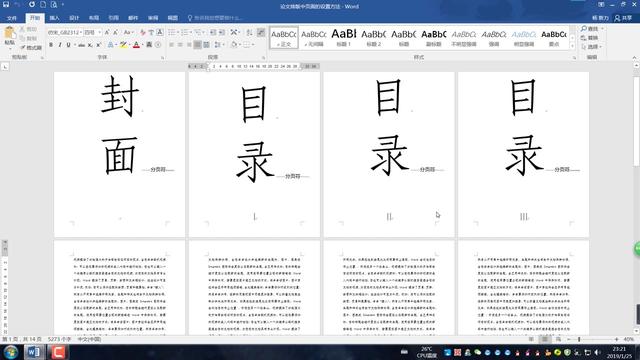Viewport: 640px width, 360px height.
Task: Toggle Italic formatting
Action: [60, 44]
